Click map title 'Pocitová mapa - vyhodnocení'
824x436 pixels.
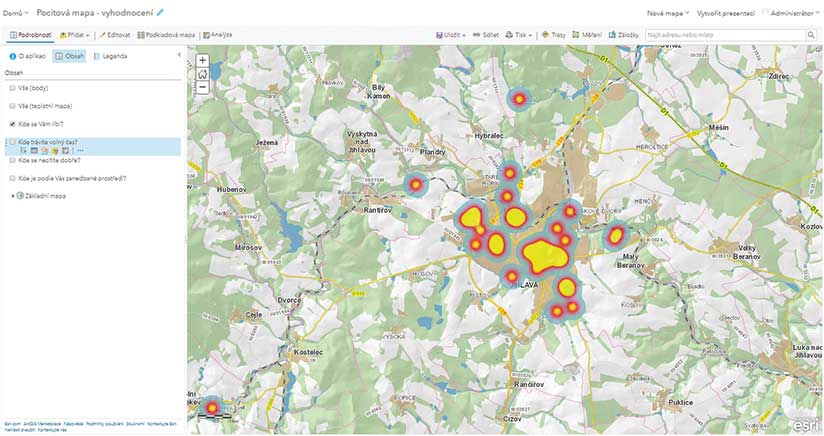point(95,12)
